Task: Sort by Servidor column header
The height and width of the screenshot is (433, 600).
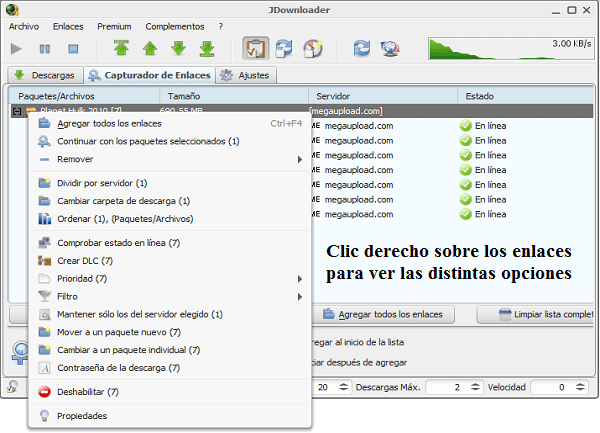Action: coord(383,96)
